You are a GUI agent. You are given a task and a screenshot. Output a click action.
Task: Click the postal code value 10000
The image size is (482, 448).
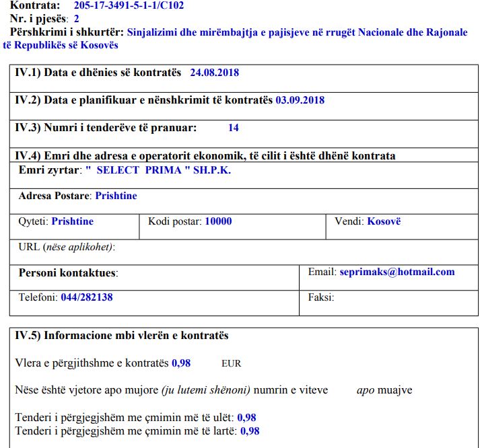click(218, 221)
